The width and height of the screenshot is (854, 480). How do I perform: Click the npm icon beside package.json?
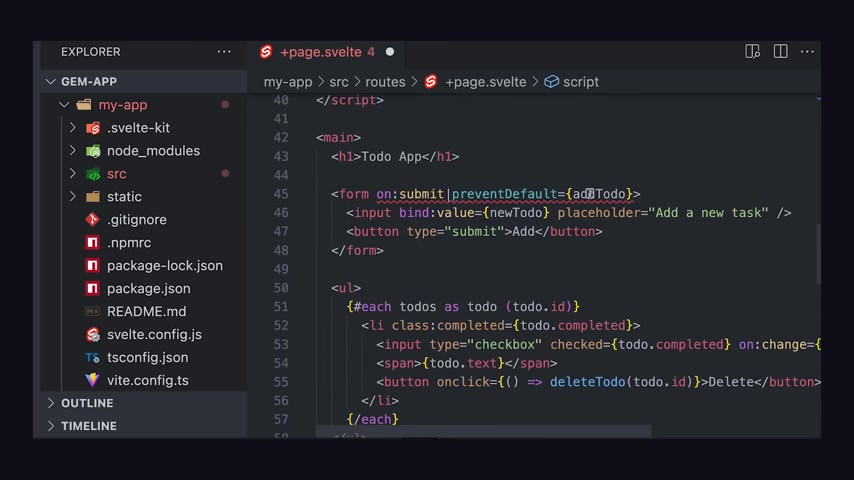click(x=93, y=288)
